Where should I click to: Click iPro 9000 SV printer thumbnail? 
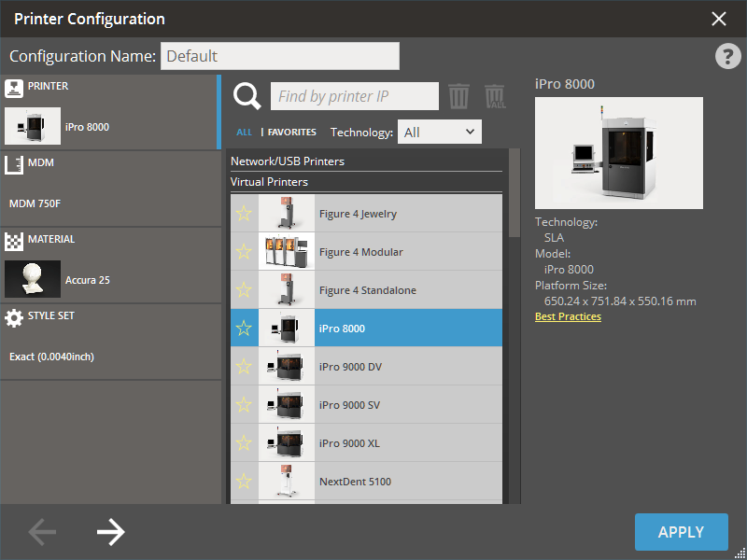287,404
